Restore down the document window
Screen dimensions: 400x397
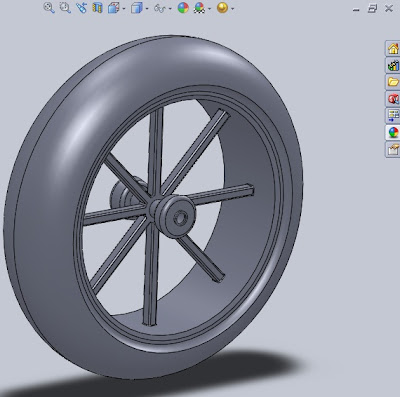[372, 9]
